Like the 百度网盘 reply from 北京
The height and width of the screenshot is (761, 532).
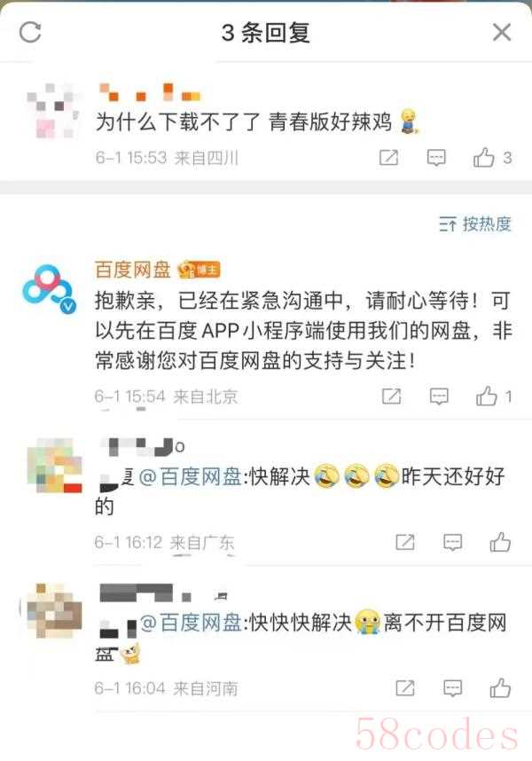click(x=494, y=396)
